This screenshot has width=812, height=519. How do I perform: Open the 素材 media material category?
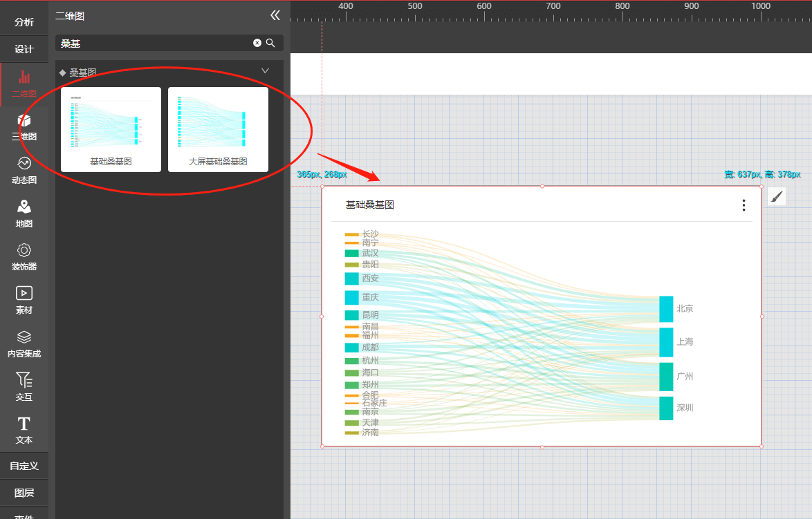pos(24,301)
